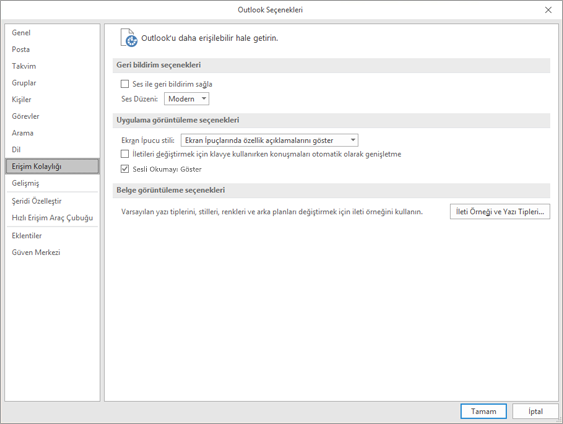Cancel with the İptal button
563x424 pixels.
(x=535, y=411)
